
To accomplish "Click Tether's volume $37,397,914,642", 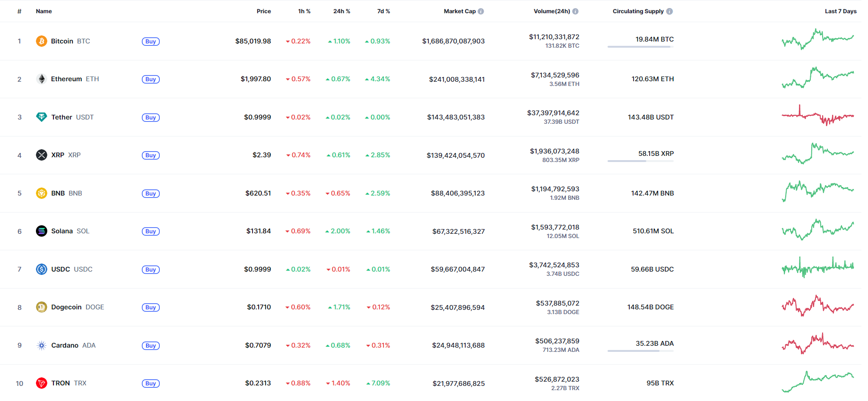I will pyautogui.click(x=553, y=113).
